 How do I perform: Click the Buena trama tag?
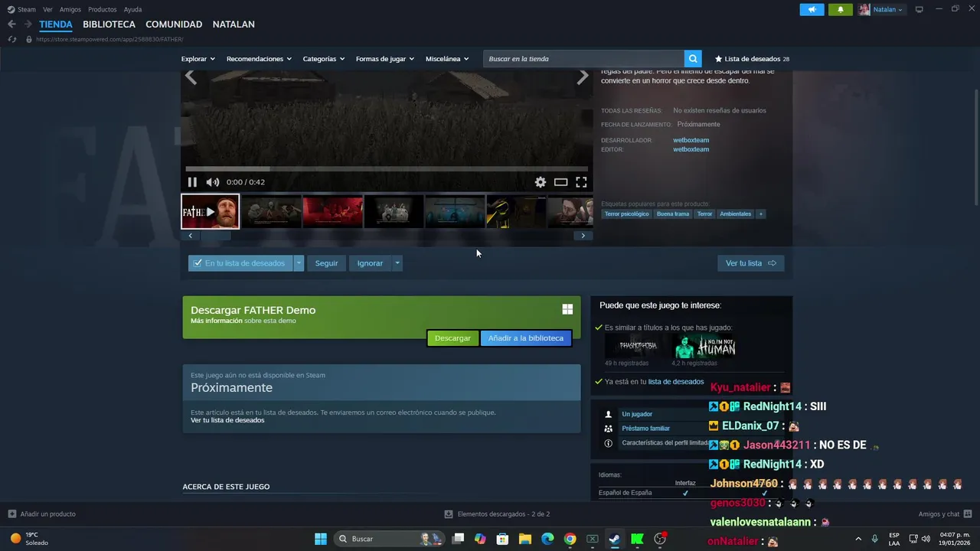pyautogui.click(x=673, y=214)
